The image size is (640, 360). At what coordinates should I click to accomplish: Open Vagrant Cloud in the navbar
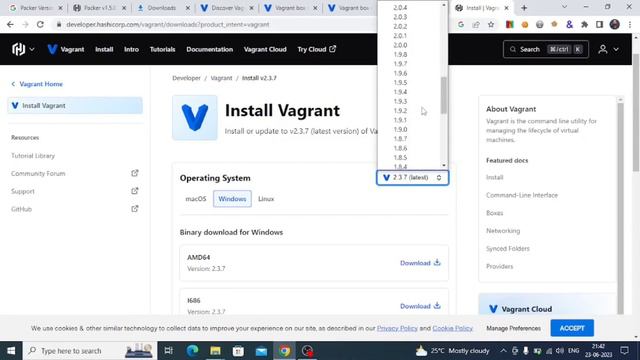[x=265, y=49]
